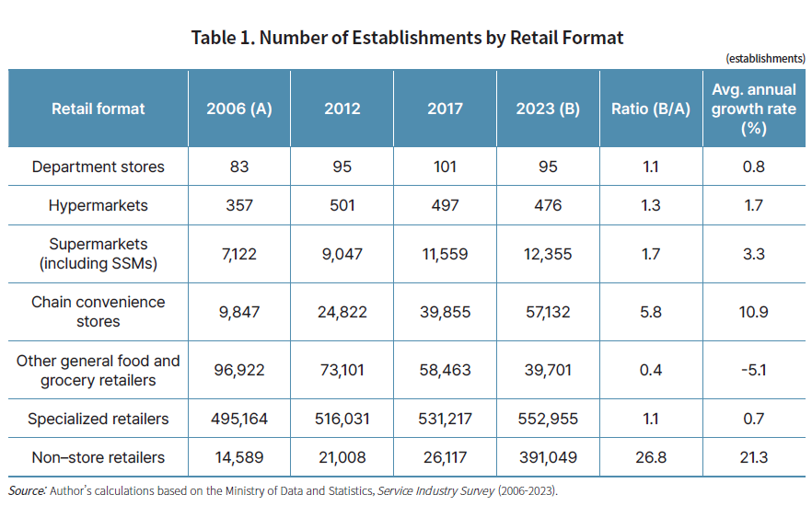Select Supermarkets 2023 value 12,355

pos(548,254)
